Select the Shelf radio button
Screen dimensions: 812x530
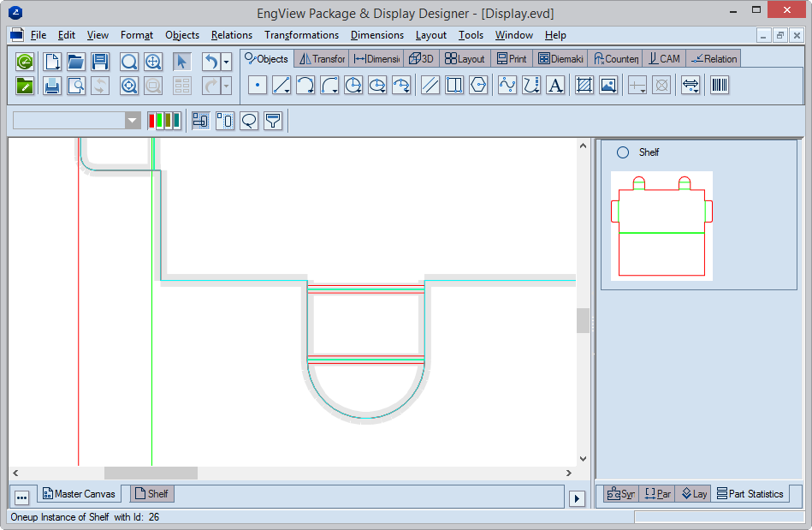(623, 152)
